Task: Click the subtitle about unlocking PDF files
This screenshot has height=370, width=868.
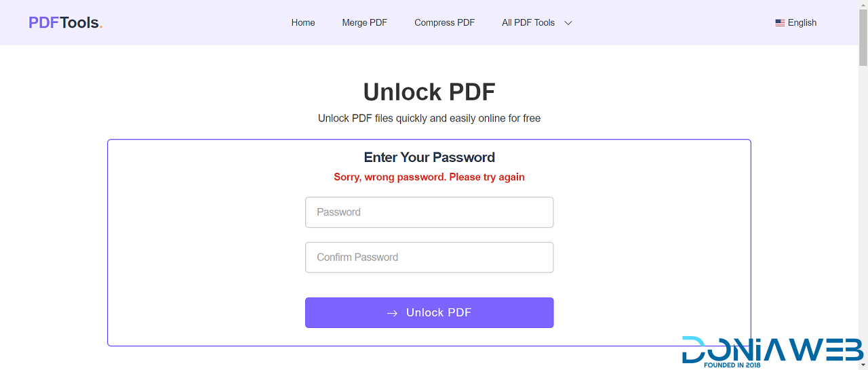Action: tap(429, 119)
